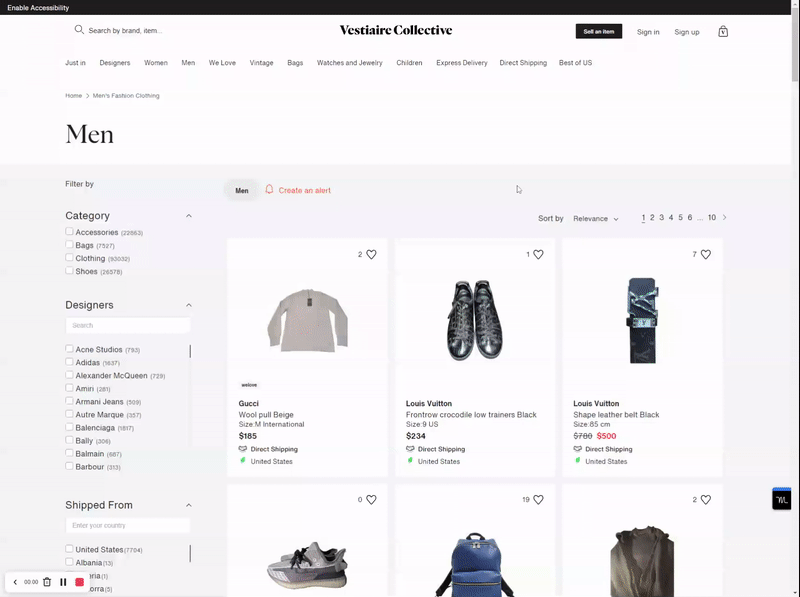The width and height of the screenshot is (800, 597).
Task: Tick the Albania shipped from checkbox
Action: [x=69, y=562]
